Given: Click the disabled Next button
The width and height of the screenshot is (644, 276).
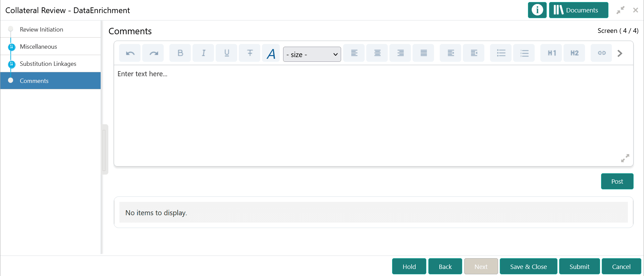Looking at the screenshot, I should (481, 267).
